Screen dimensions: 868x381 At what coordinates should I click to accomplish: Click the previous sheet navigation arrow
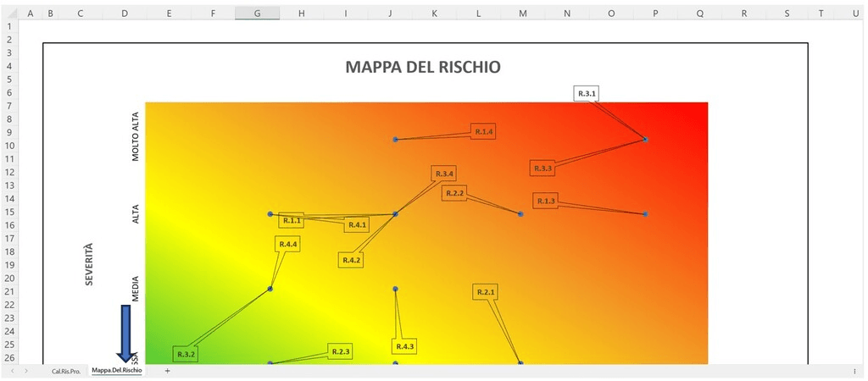(12, 371)
